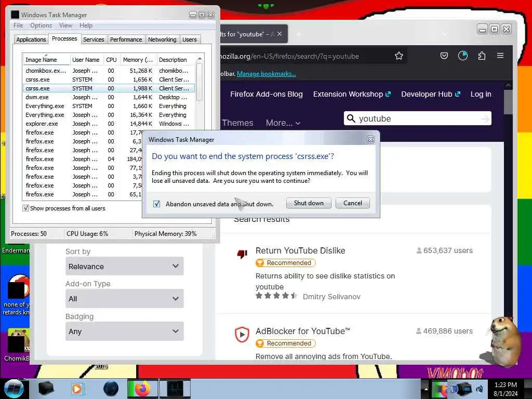Sort processes by CPU column header

tap(111, 60)
